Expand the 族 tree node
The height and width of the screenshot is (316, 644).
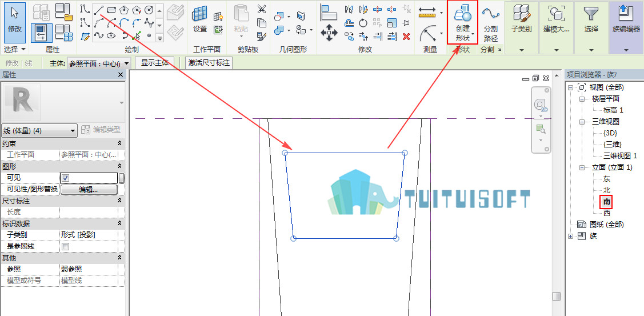coord(570,236)
